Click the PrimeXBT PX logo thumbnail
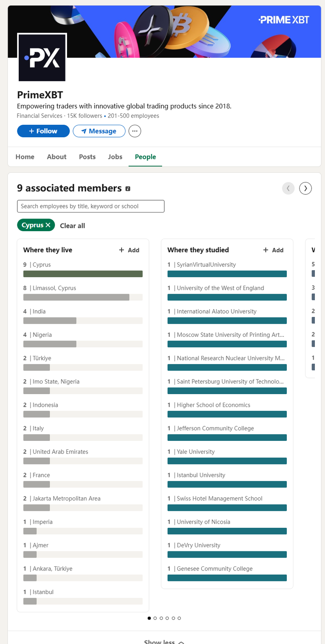The width and height of the screenshot is (325, 644). (42, 57)
